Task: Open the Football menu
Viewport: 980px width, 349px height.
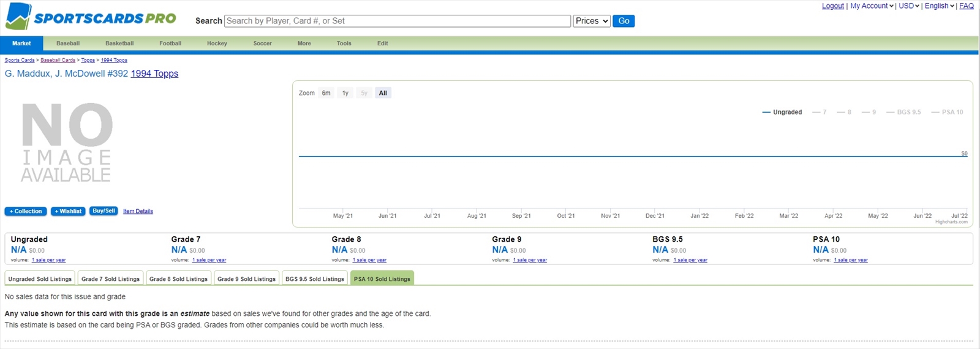Action: pyautogui.click(x=170, y=44)
